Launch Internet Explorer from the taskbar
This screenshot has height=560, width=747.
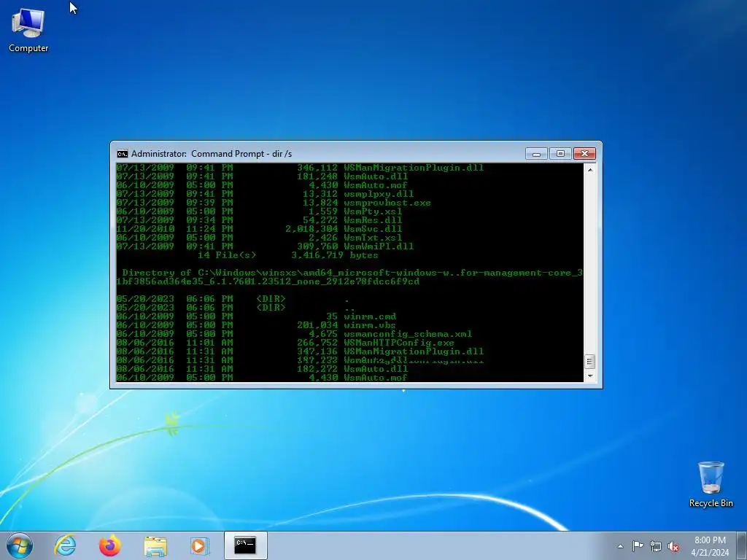[x=65, y=545]
